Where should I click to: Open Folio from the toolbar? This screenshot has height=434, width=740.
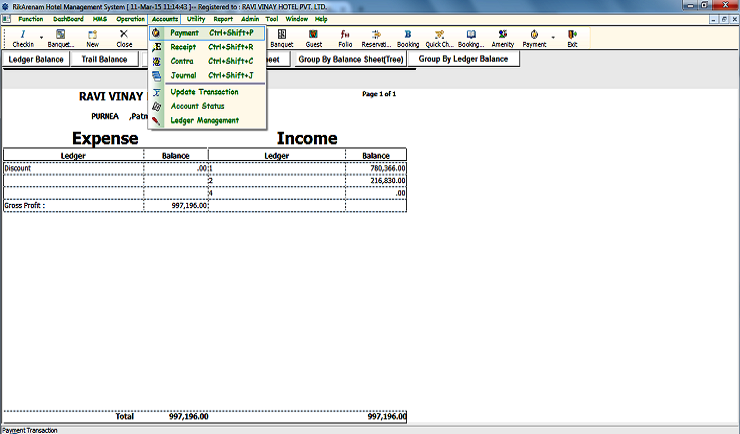(345, 38)
